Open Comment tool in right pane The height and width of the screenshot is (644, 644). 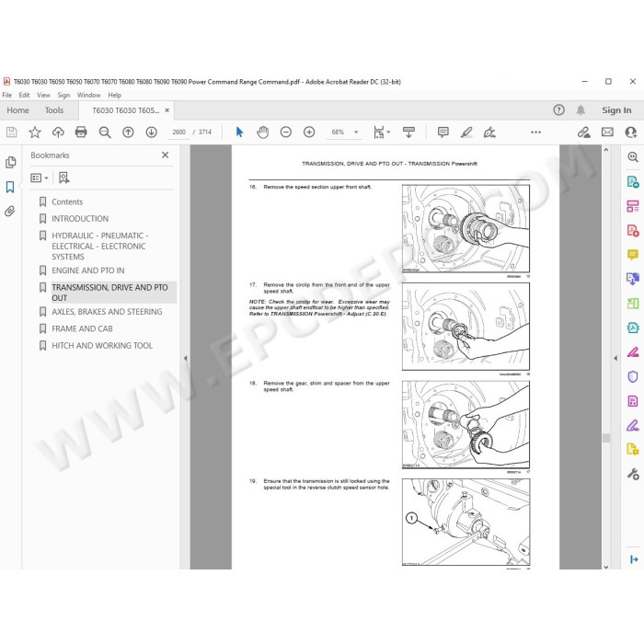633,255
